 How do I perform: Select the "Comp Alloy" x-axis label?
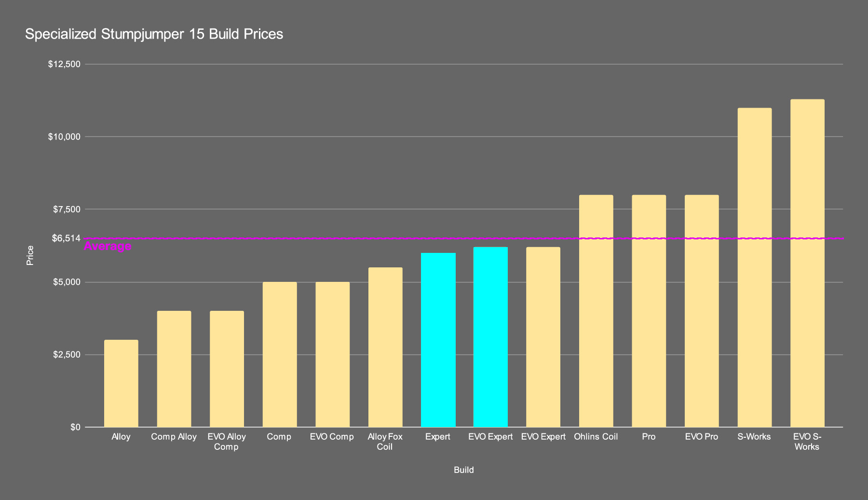[174, 437]
